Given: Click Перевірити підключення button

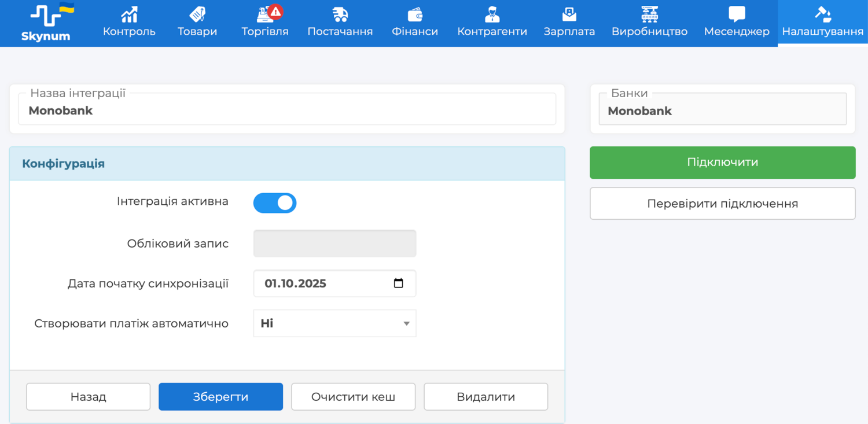Looking at the screenshot, I should click(x=722, y=204).
